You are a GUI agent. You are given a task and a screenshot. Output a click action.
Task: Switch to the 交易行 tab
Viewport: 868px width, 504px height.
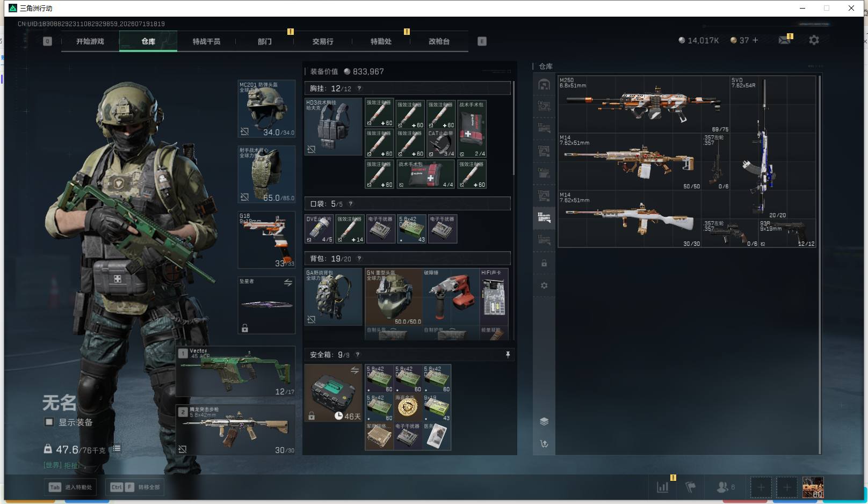tap(323, 41)
